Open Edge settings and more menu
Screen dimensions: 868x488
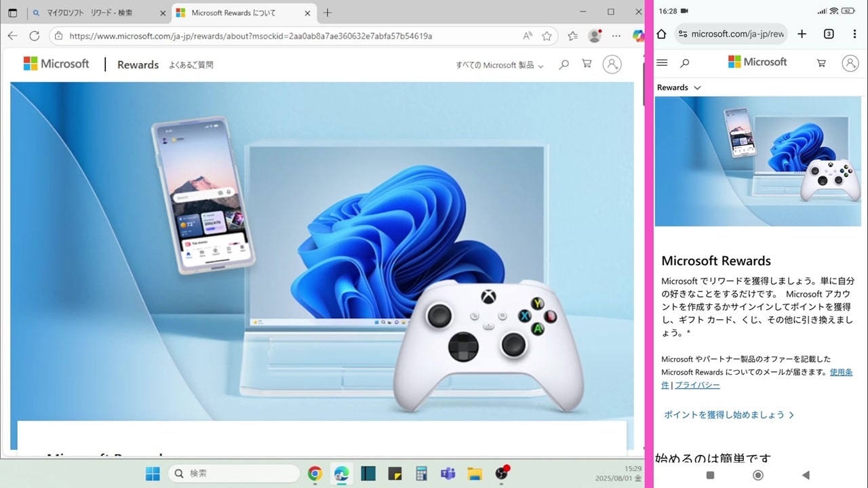point(616,36)
